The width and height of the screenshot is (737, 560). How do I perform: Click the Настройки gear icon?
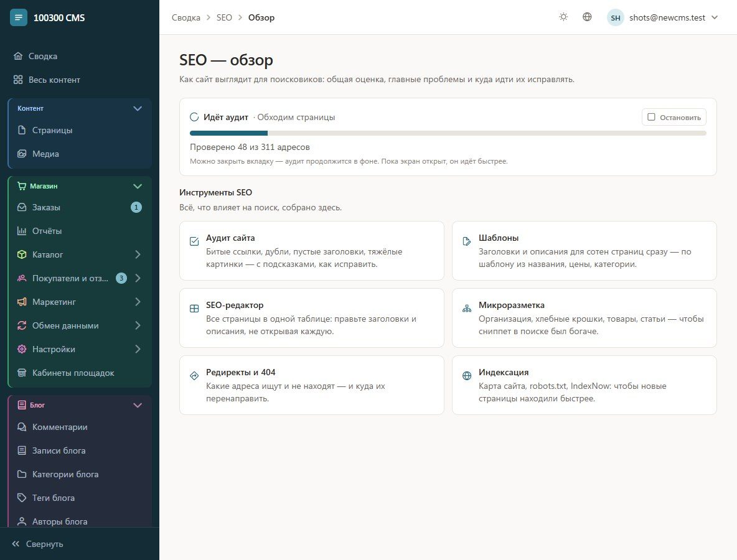(x=22, y=349)
